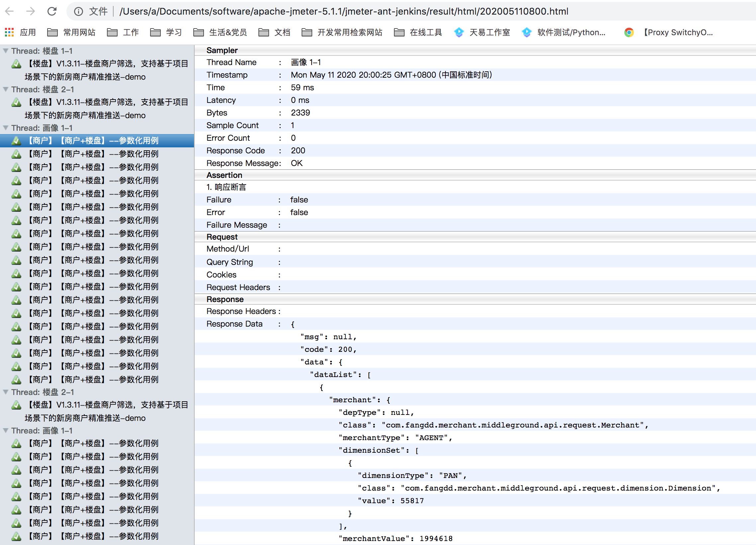The image size is (756, 545).
Task: Collapse the first Thread: 楼盘 1-1 node
Action: click(6, 51)
